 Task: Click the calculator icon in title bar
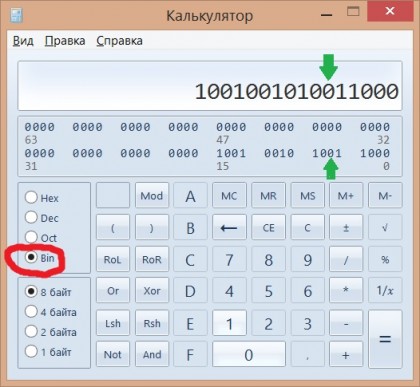17,15
